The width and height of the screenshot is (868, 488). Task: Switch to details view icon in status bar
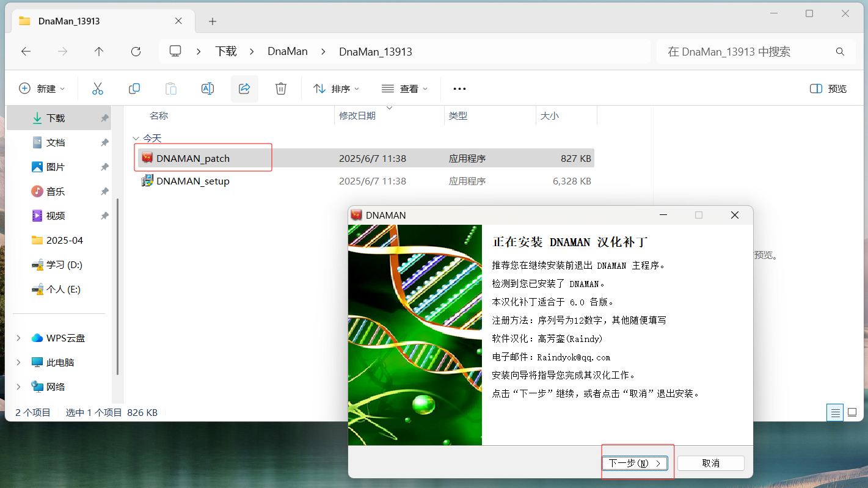pyautogui.click(x=835, y=412)
